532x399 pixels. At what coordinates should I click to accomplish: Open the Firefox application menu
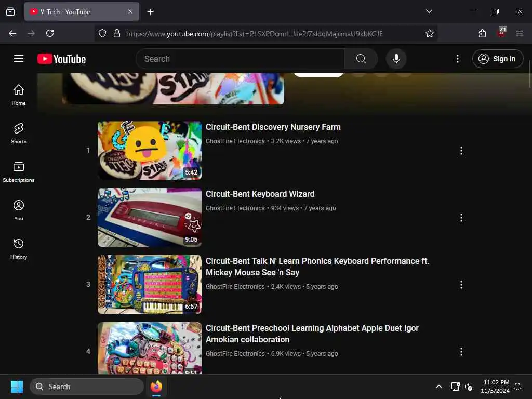519,33
